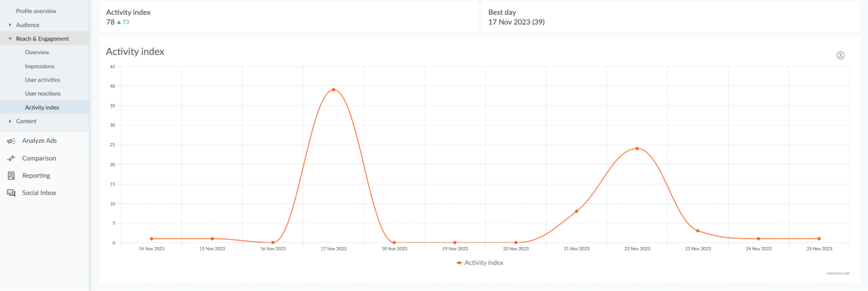Collapse the Reach & Engagement section
The height and width of the screenshot is (291, 868).
[10, 39]
